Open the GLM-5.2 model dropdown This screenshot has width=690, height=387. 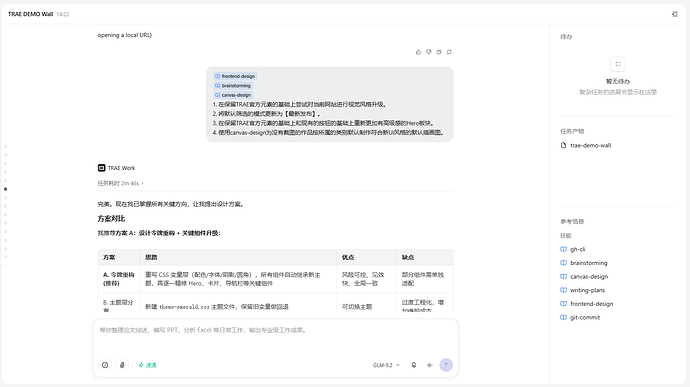point(386,365)
